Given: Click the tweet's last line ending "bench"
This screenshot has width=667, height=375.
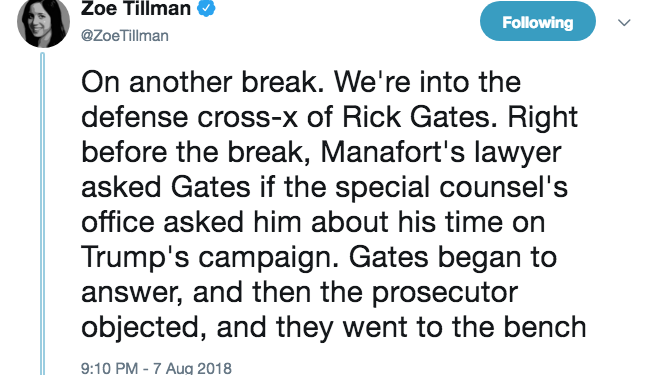Looking at the screenshot, I should [334, 328].
